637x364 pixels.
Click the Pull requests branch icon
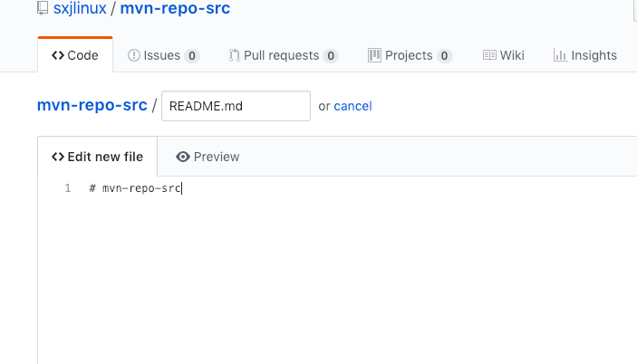(234, 55)
